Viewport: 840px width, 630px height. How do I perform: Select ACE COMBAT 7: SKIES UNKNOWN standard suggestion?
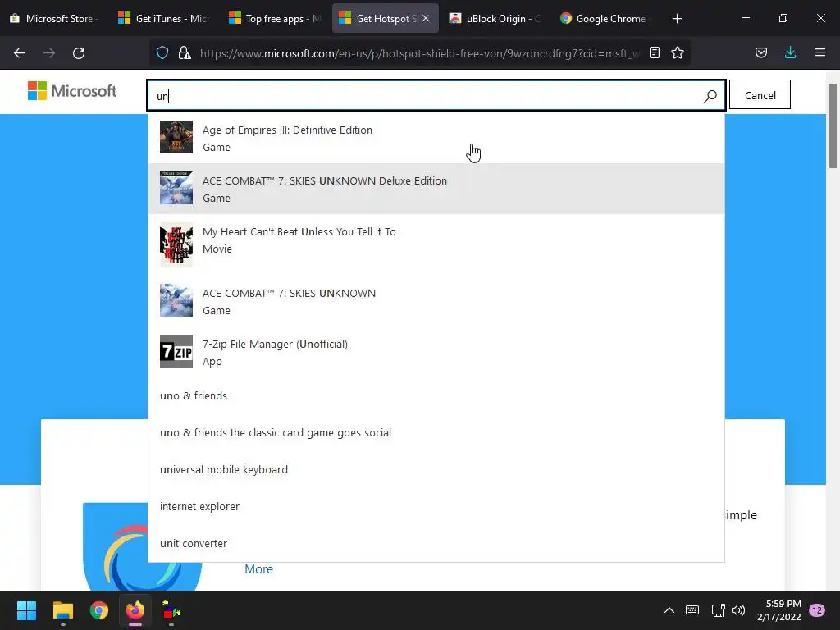click(436, 301)
